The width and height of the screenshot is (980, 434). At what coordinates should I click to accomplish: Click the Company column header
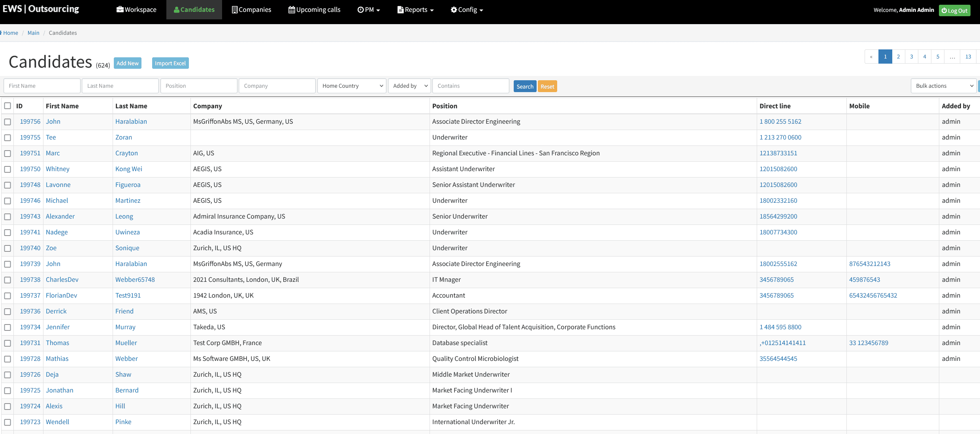(207, 106)
